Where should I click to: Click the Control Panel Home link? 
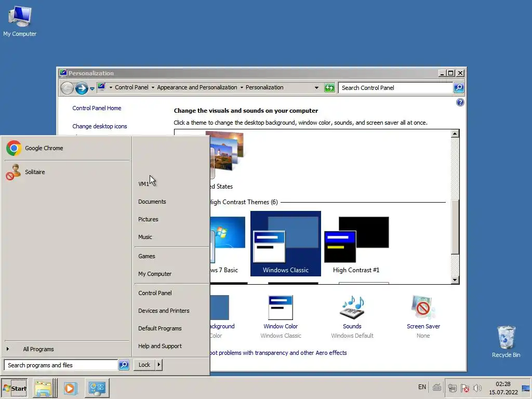click(x=97, y=108)
